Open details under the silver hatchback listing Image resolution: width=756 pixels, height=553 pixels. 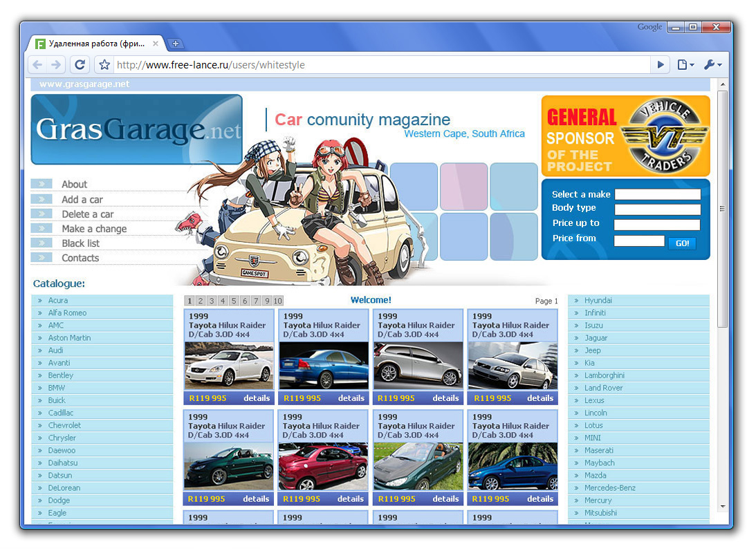click(x=445, y=398)
